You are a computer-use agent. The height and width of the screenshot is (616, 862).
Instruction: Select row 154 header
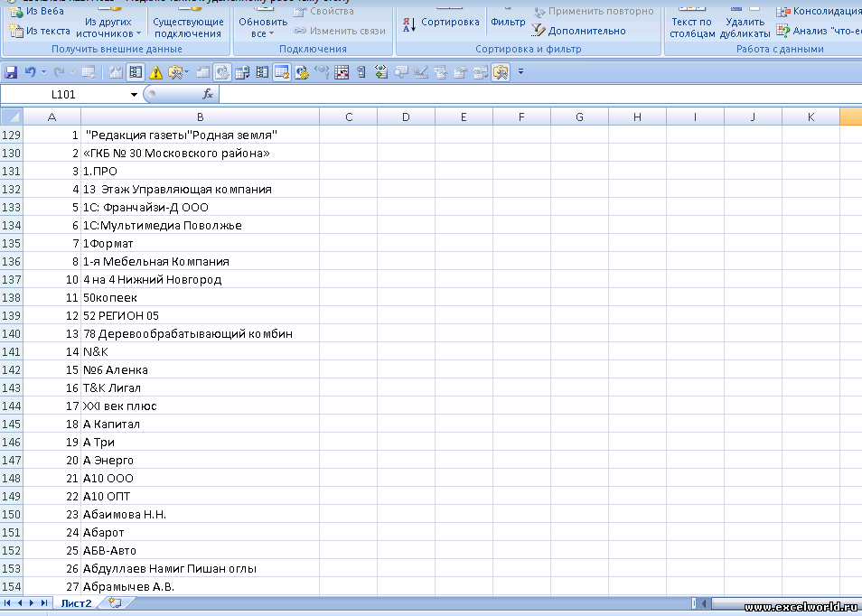pyautogui.click(x=12, y=586)
